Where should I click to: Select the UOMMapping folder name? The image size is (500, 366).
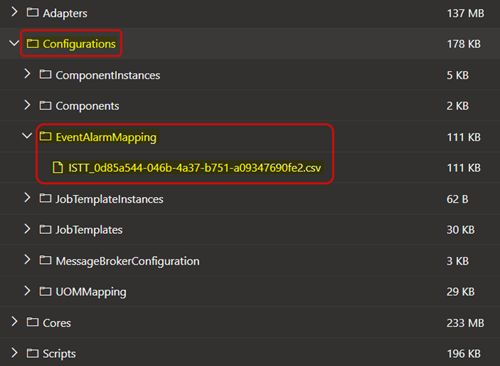[x=91, y=292]
